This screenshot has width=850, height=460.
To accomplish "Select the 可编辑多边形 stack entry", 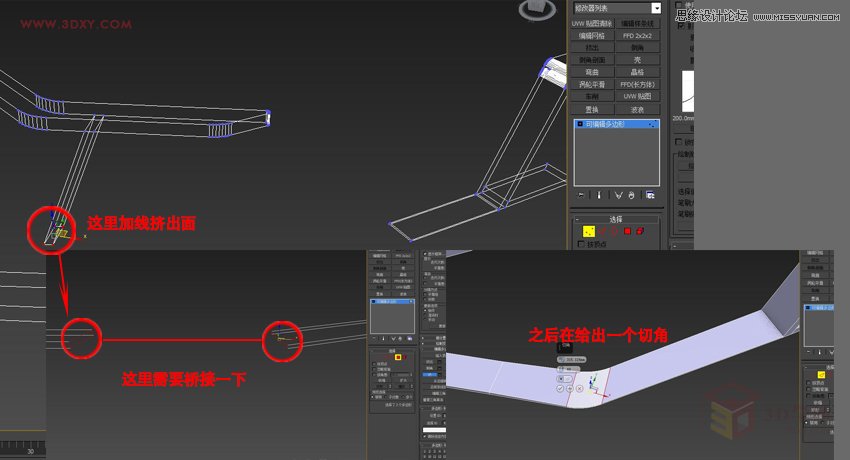I will (610, 124).
